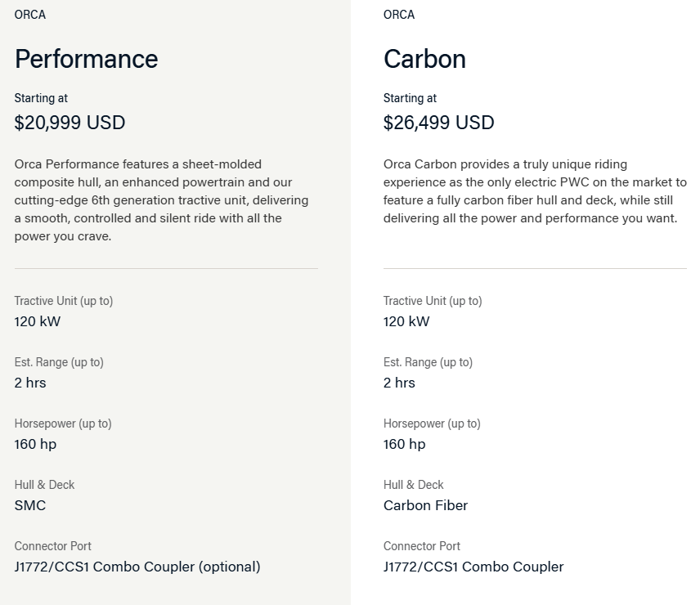This screenshot has width=700, height=605.
Task: Click Performance's 2 hrs range value
Action: (x=30, y=383)
